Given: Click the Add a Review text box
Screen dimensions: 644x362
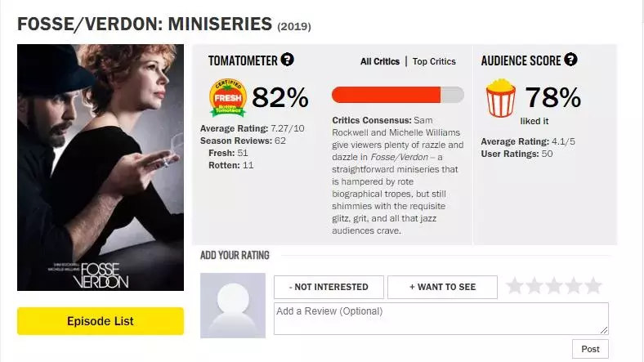Looking at the screenshot, I should click(x=441, y=319).
